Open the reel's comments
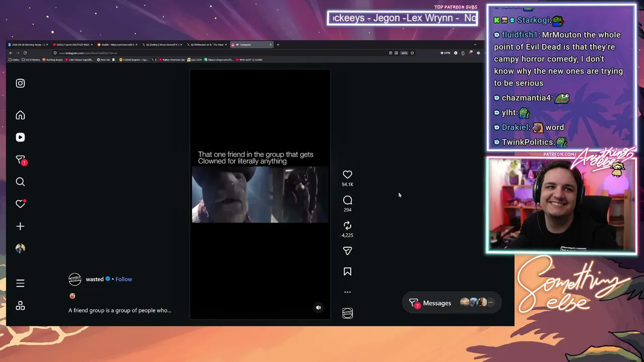 tap(347, 200)
